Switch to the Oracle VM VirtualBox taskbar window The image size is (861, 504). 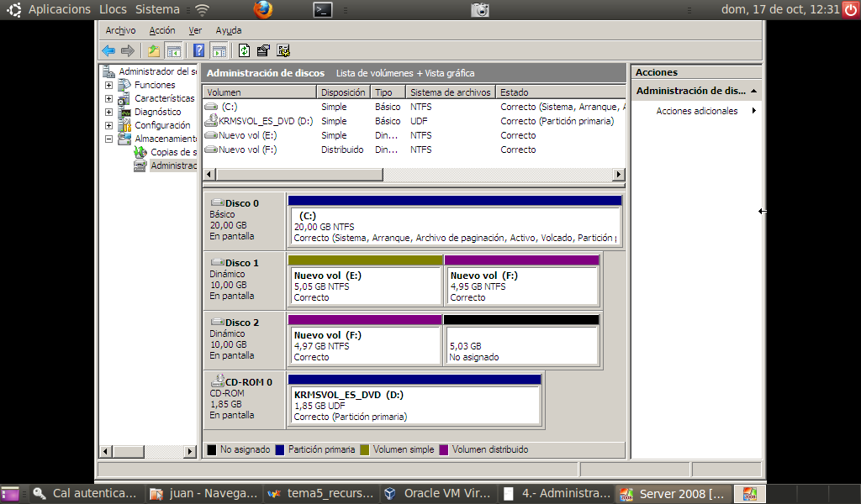pos(439,494)
